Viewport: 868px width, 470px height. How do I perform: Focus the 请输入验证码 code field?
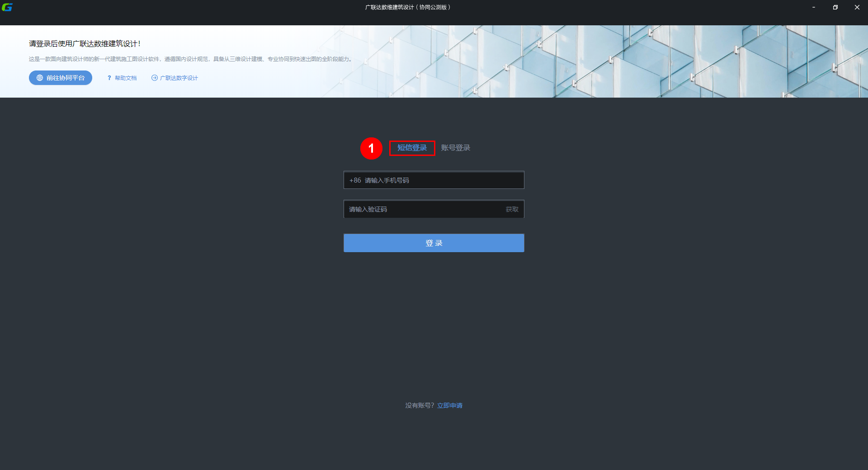[x=434, y=209]
